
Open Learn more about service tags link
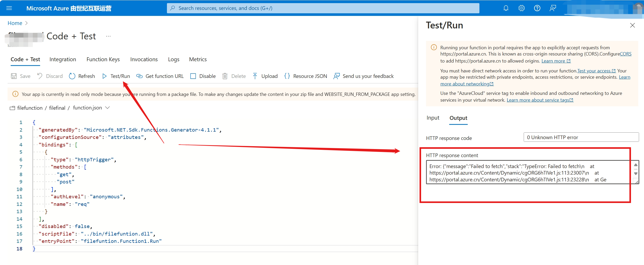(x=540, y=100)
